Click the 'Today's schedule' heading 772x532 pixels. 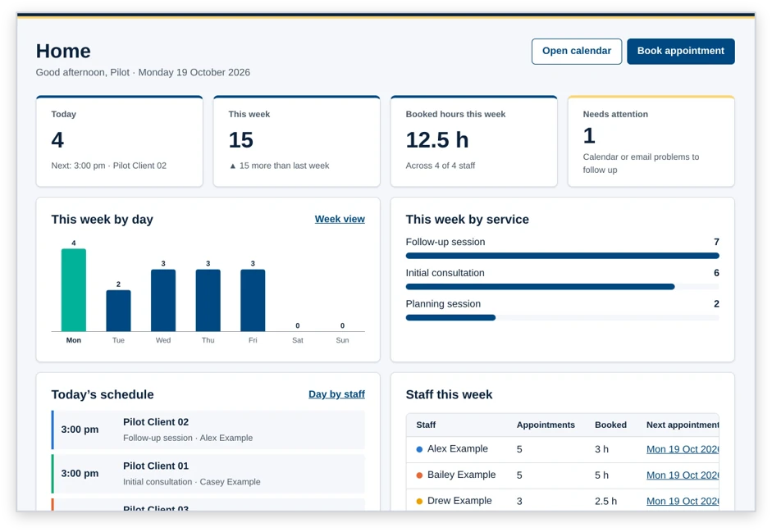pyautogui.click(x=103, y=394)
